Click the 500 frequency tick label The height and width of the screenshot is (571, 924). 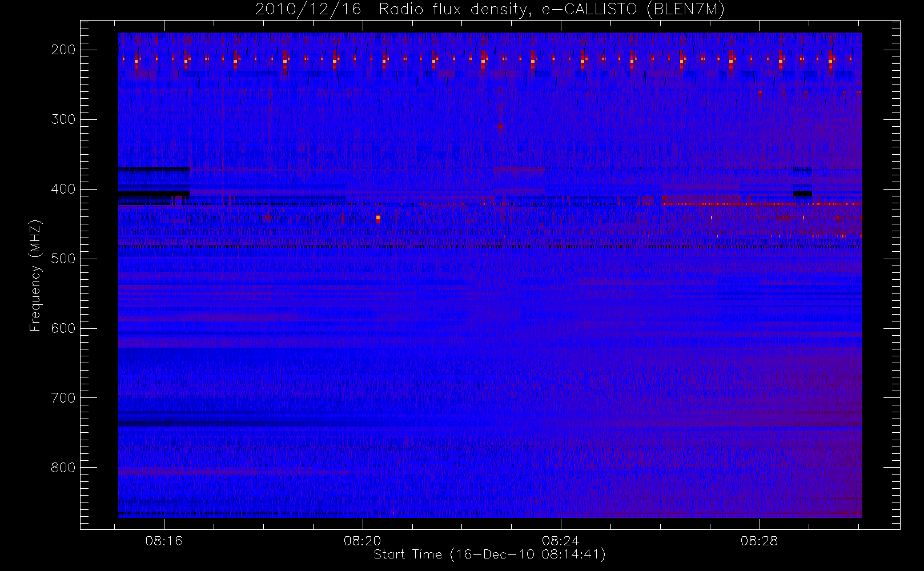coord(63,259)
